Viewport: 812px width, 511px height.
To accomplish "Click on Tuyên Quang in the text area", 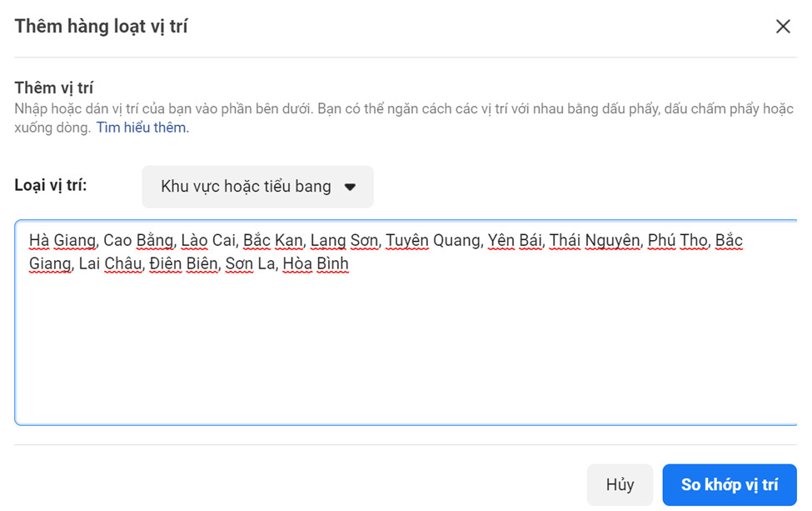I will (433, 240).
